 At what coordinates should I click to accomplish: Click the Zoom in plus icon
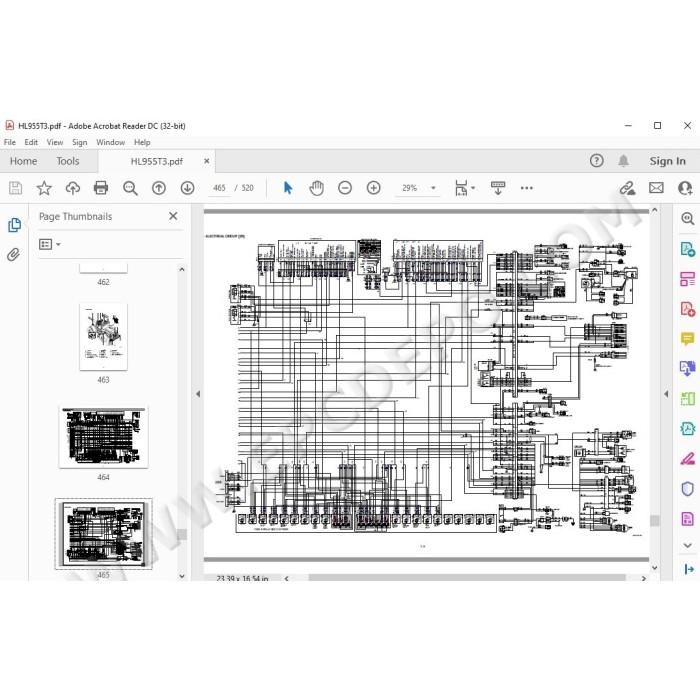[x=373, y=188]
